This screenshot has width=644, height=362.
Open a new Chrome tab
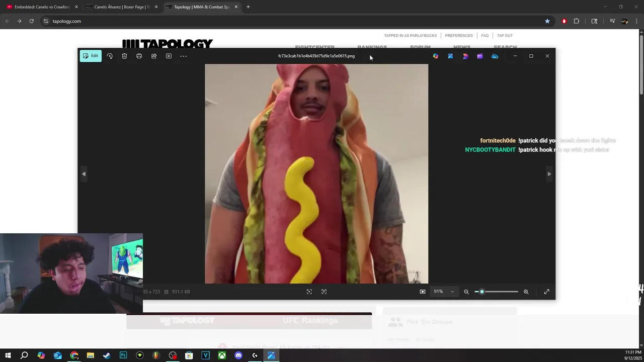click(248, 7)
